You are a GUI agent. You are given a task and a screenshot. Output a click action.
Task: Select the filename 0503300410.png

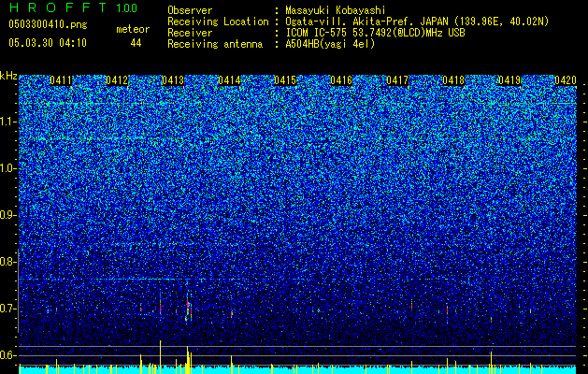pos(48,24)
